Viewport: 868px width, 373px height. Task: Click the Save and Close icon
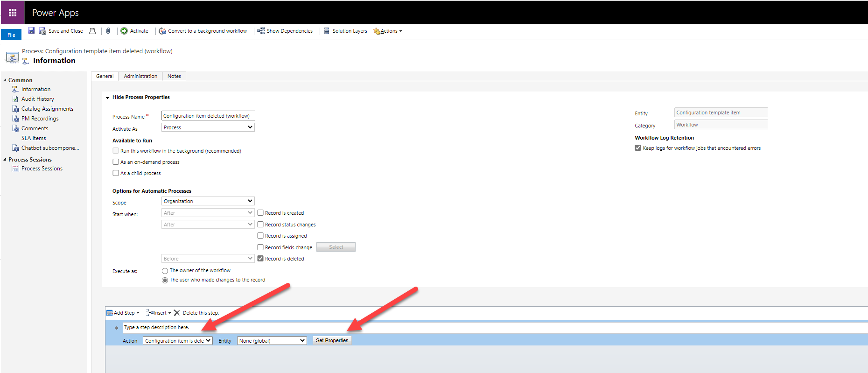pyautogui.click(x=42, y=31)
